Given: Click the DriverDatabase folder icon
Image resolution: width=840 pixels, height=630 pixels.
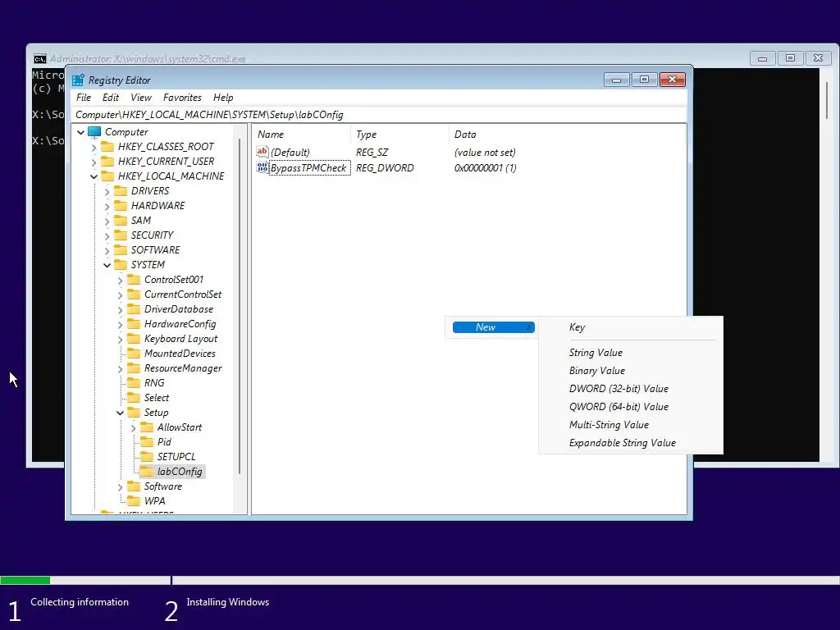Looking at the screenshot, I should 134,309.
